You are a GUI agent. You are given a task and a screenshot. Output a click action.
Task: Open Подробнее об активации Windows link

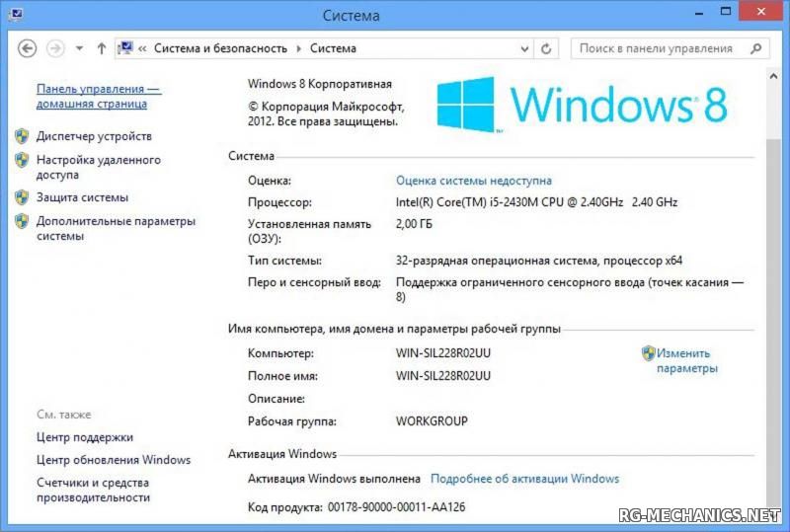[x=524, y=479]
